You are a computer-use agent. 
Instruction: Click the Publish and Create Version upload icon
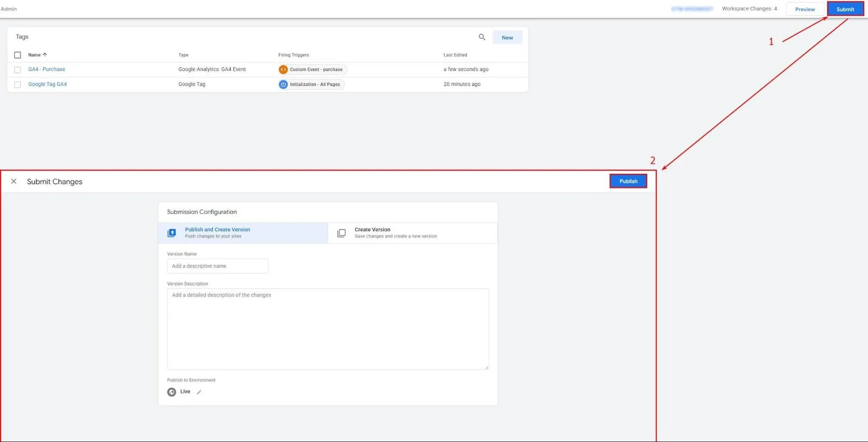pos(172,233)
